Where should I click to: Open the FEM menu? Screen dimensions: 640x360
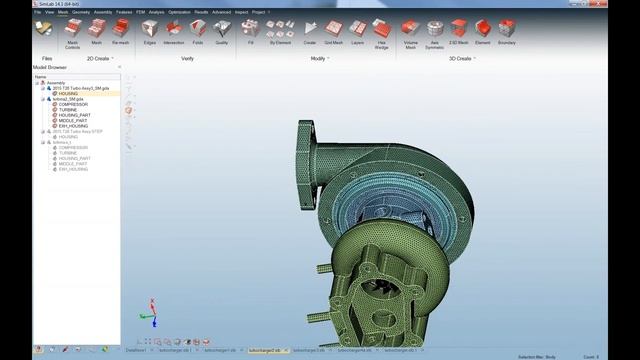tap(140, 12)
